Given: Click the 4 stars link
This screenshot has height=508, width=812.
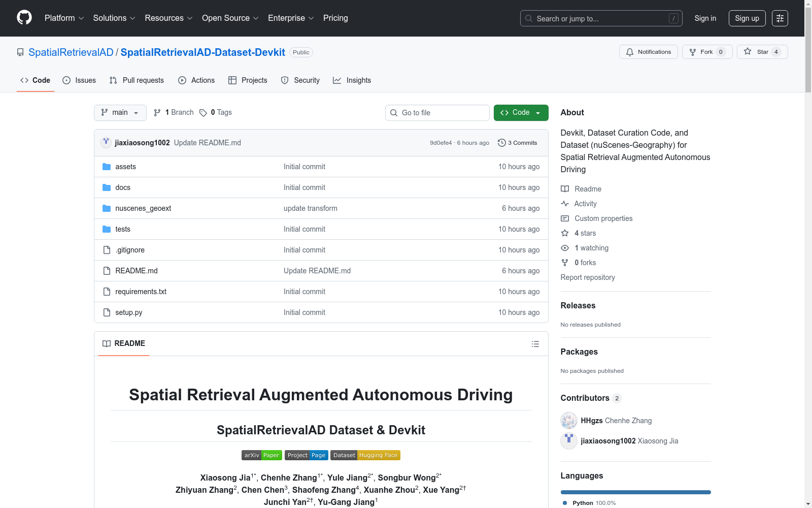Looking at the screenshot, I should [x=585, y=233].
